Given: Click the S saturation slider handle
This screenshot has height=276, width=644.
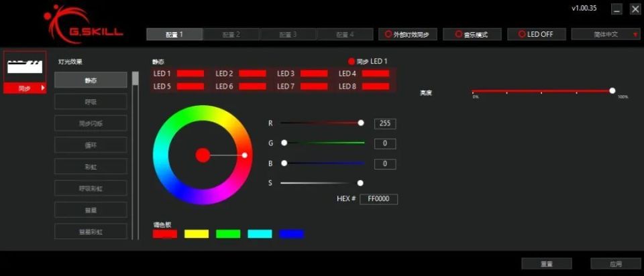Looking at the screenshot, I should click(x=360, y=183).
